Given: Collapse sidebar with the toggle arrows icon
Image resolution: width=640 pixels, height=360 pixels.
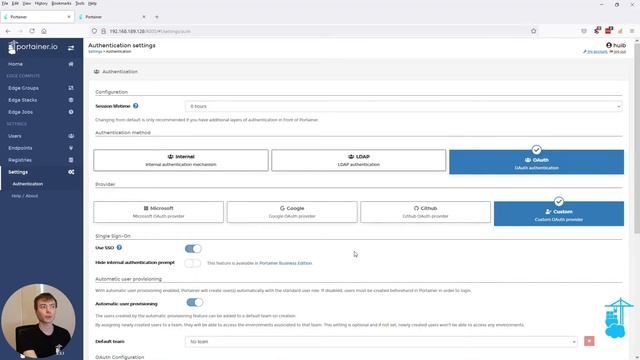Looking at the screenshot, I should [71, 48].
